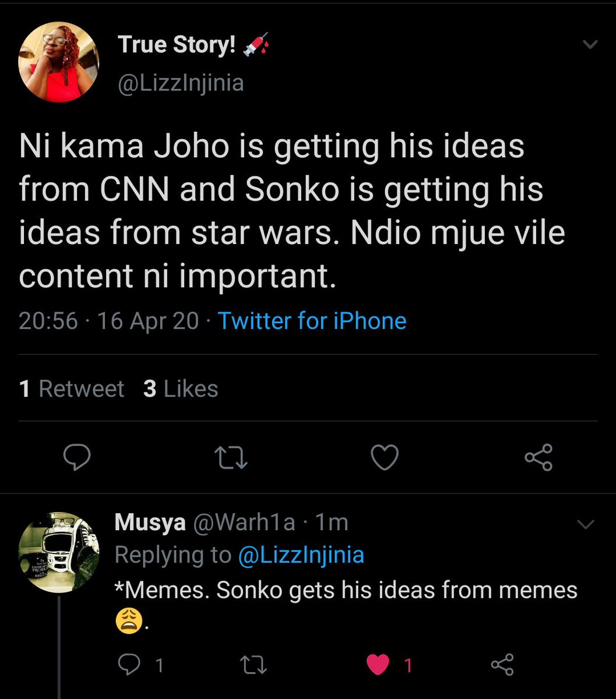Open the True Story! display name

[177, 45]
